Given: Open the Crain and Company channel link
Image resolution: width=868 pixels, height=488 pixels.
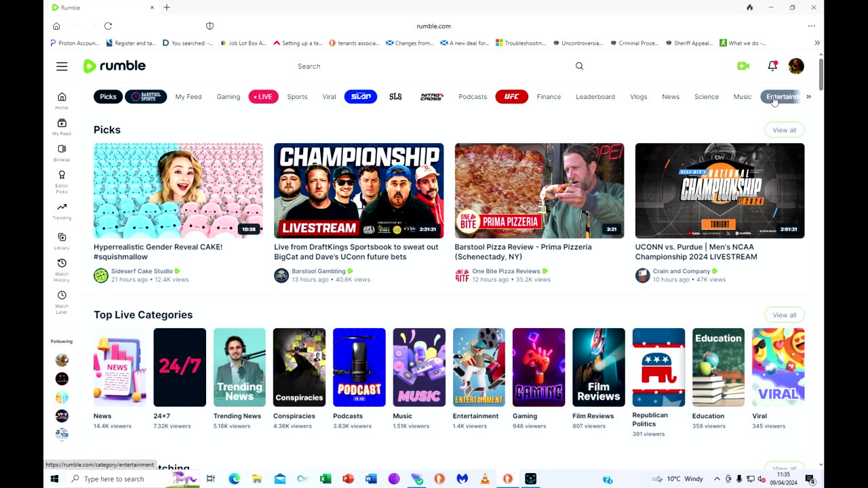Looking at the screenshot, I should pyautogui.click(x=681, y=271).
